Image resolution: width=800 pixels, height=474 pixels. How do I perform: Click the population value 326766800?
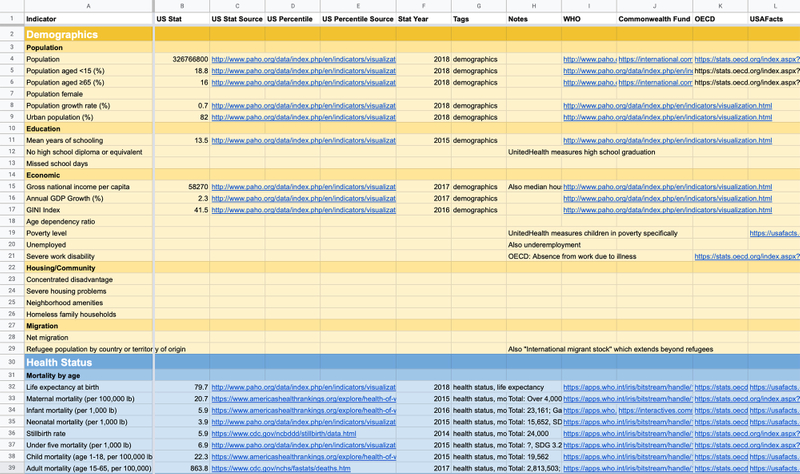190,59
